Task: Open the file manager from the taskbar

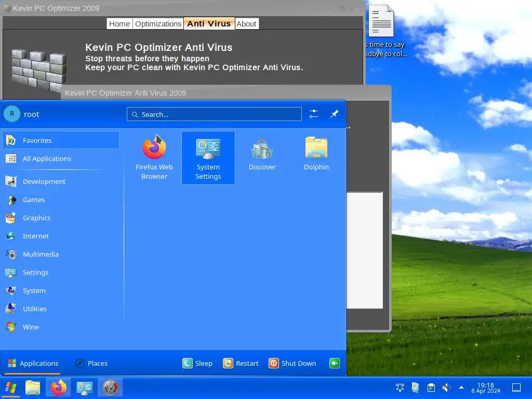Action: [33, 388]
